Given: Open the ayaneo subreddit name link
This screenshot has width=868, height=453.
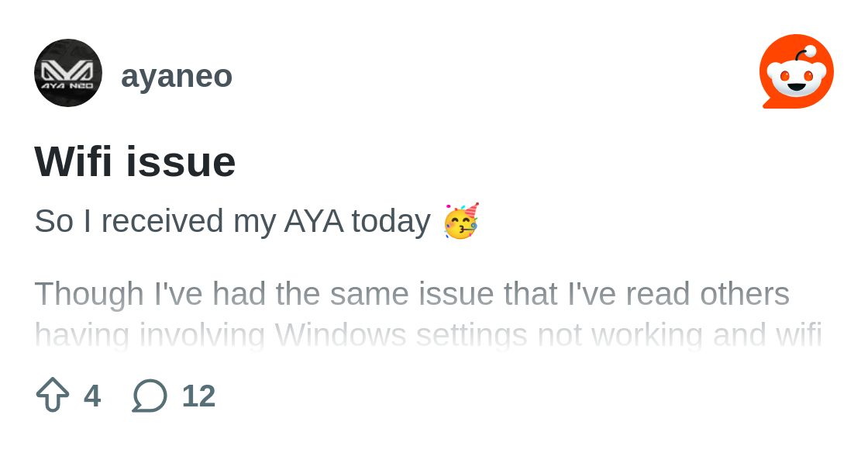Looking at the screenshot, I should (x=177, y=76).
